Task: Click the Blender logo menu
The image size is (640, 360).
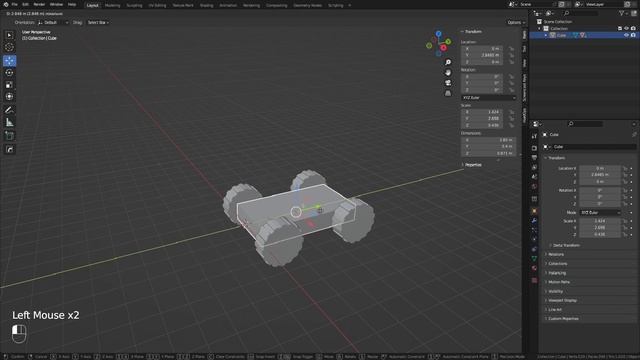Action: pos(6,4)
